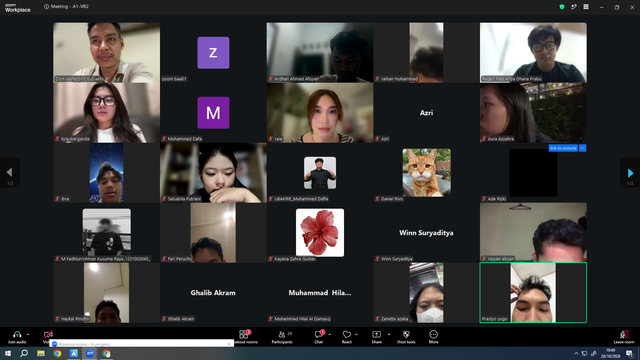Show hidden system tray icons

[576, 353]
